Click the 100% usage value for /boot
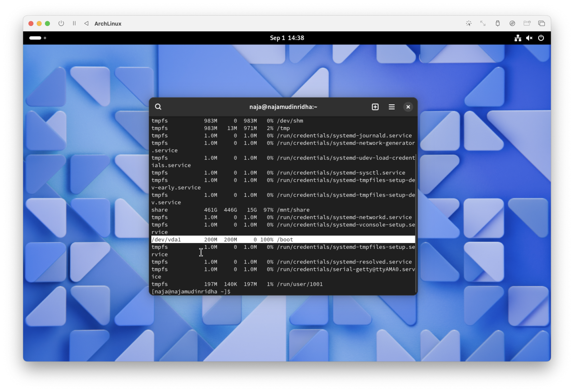 (267, 240)
